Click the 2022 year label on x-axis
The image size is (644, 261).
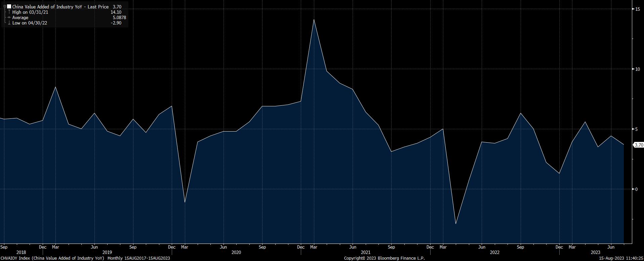[x=495, y=252]
